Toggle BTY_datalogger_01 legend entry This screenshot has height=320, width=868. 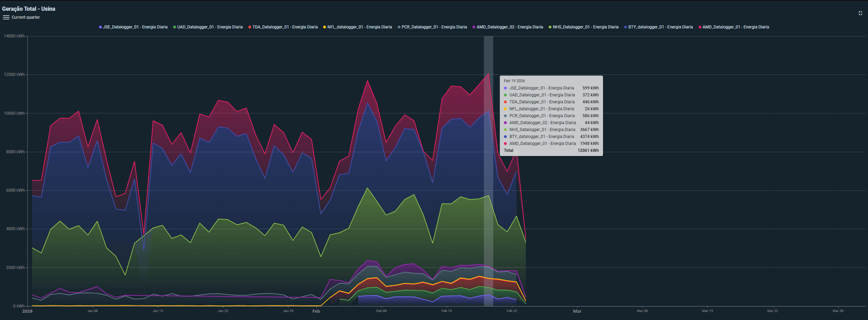coord(660,27)
